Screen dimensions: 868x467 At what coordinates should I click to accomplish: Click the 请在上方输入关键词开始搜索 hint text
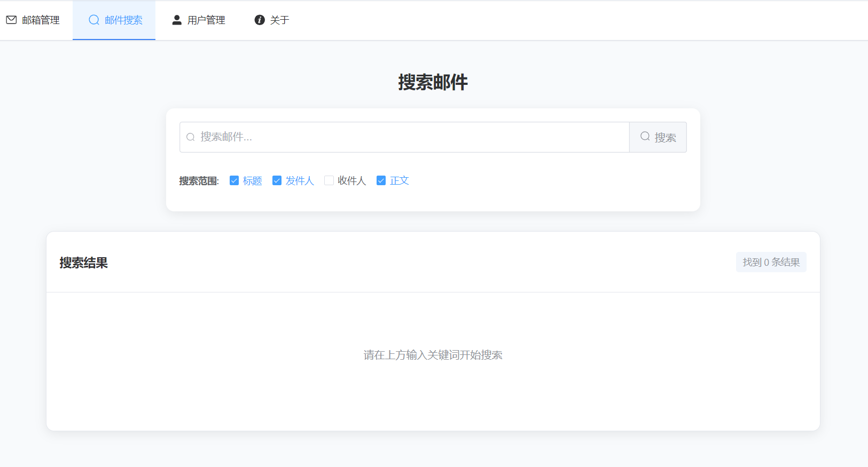[433, 355]
